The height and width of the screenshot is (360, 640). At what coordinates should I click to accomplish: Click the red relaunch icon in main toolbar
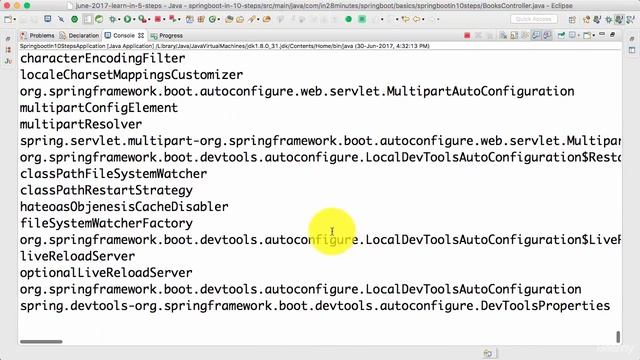tap(172, 19)
